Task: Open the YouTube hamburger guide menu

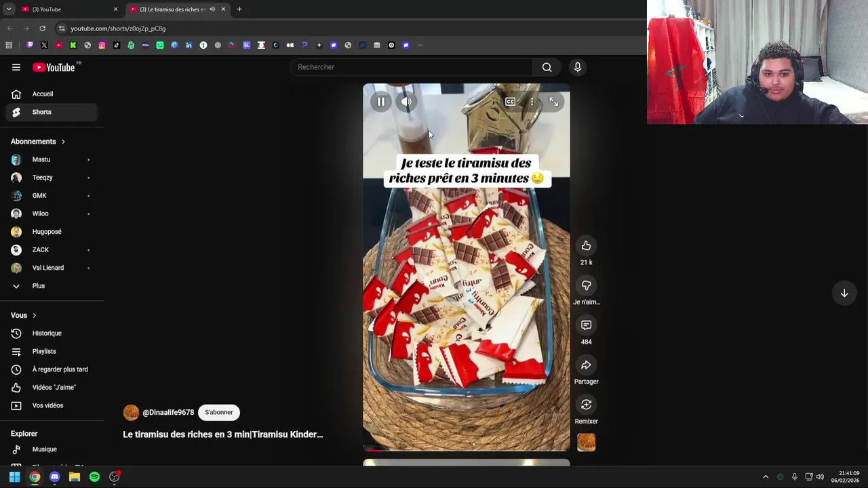Action: pos(16,67)
